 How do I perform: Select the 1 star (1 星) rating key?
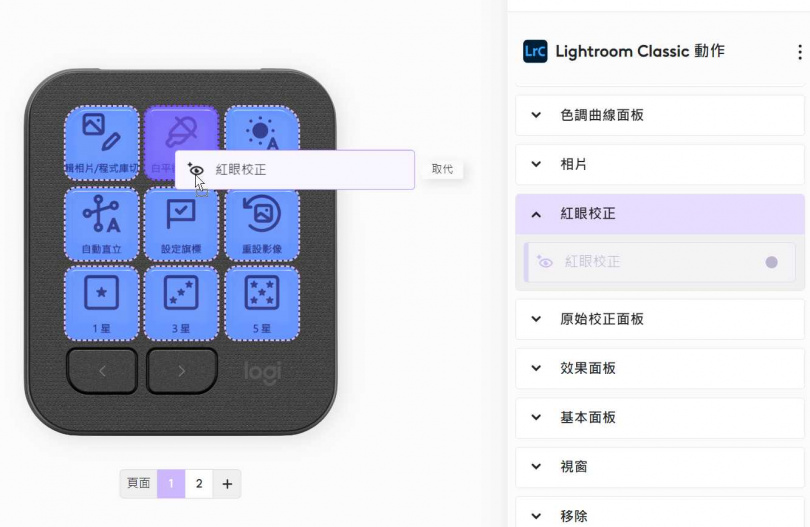[102, 304]
